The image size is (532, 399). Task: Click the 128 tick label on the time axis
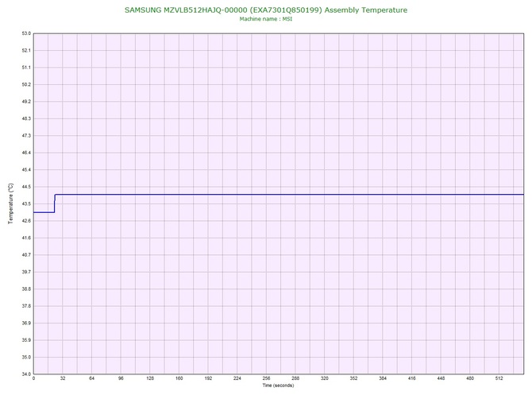point(150,378)
